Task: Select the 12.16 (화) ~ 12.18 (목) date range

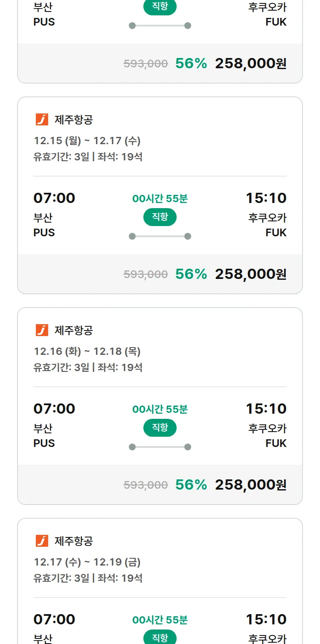Action: point(87,351)
